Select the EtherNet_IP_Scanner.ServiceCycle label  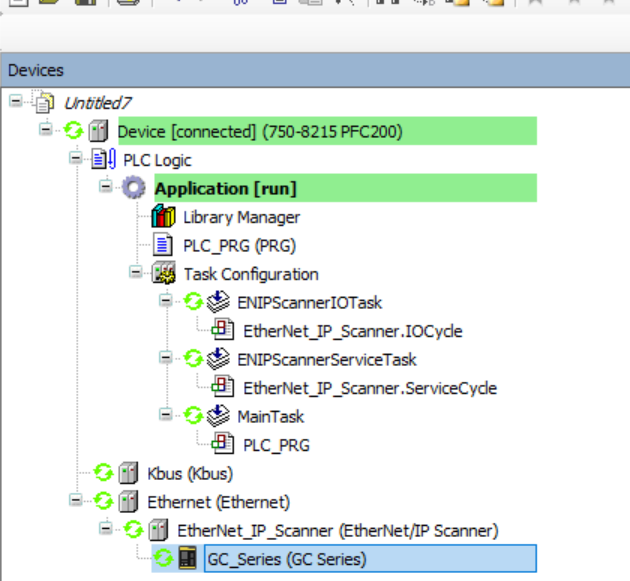370,389
